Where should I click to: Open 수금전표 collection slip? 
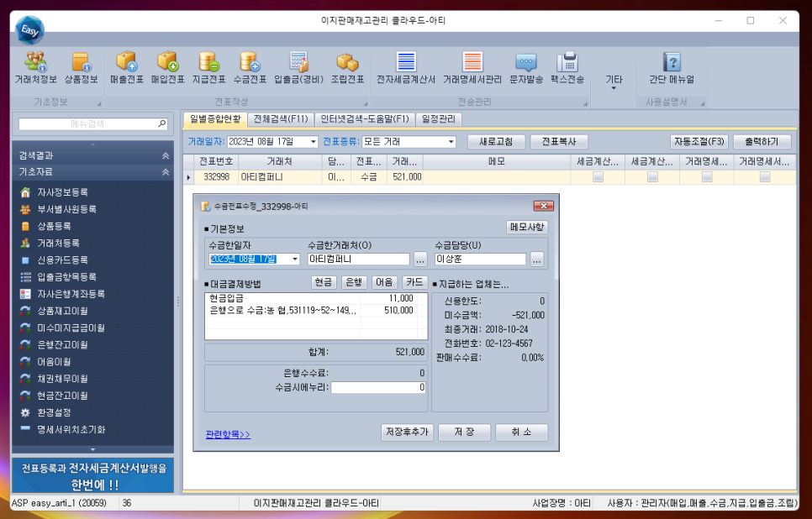click(x=250, y=68)
